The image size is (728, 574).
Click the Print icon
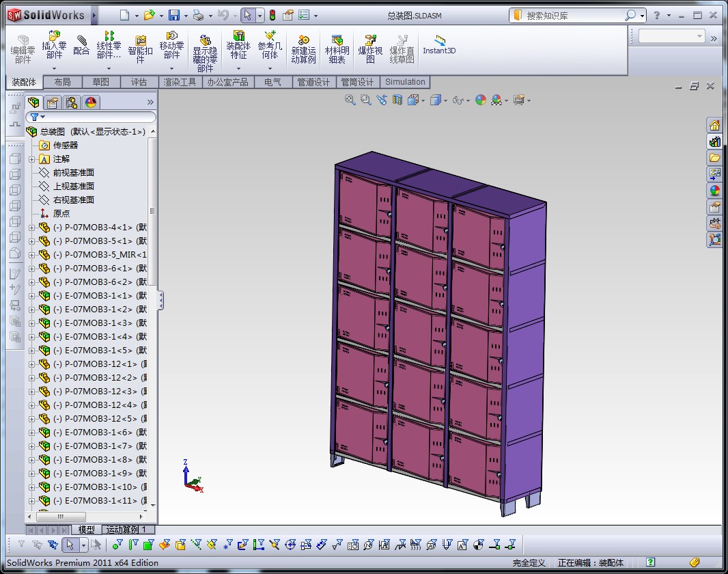[199, 15]
